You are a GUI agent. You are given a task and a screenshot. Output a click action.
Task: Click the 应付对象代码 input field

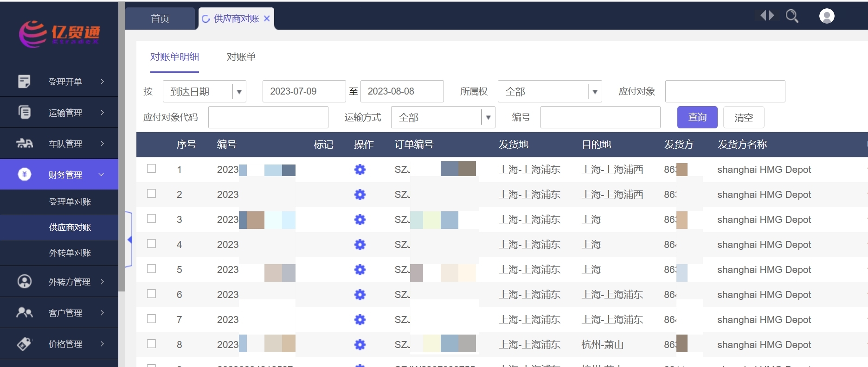point(268,117)
